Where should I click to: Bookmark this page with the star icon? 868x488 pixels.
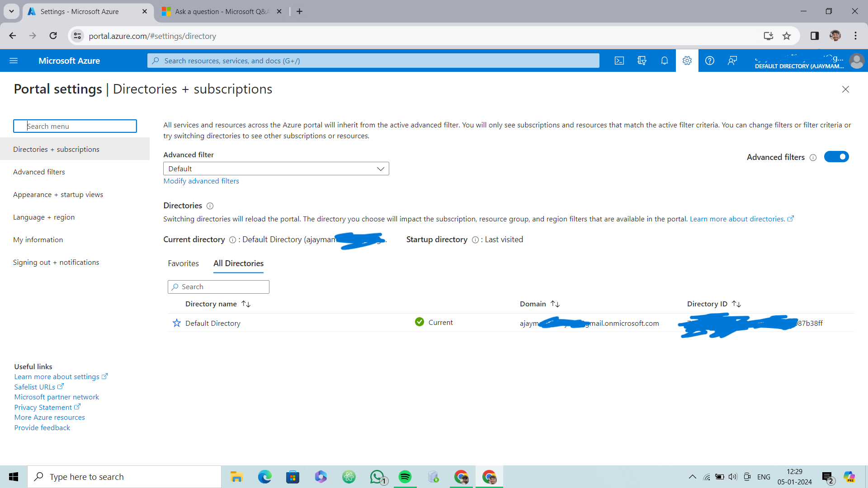[x=787, y=36]
